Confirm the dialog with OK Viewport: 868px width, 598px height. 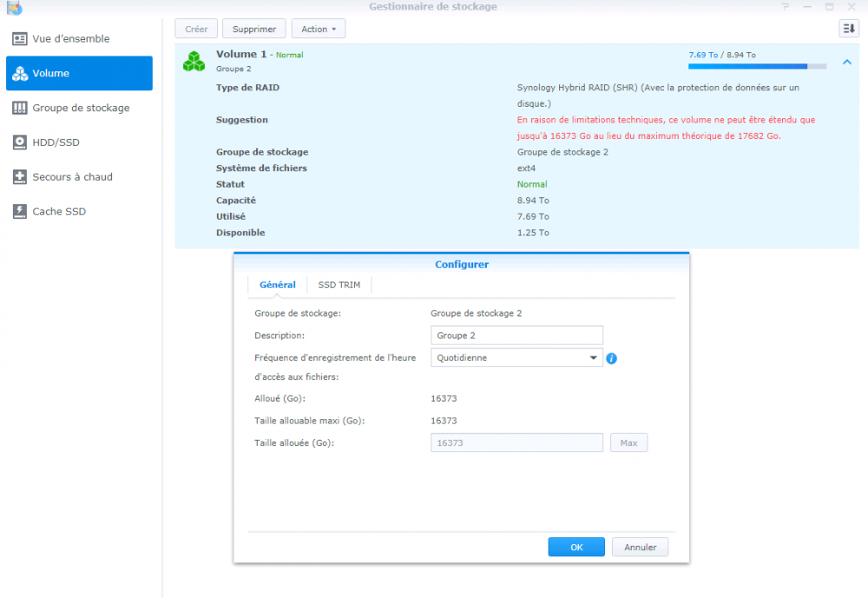tap(576, 547)
